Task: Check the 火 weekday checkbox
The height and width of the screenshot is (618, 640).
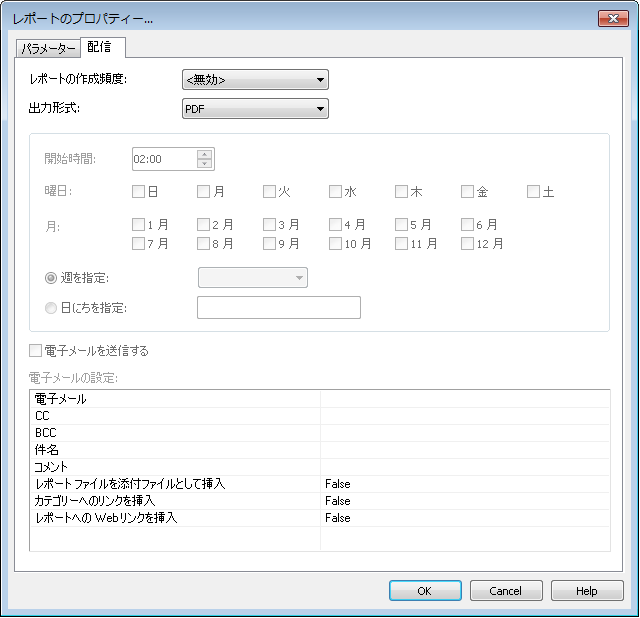Action: (269, 191)
